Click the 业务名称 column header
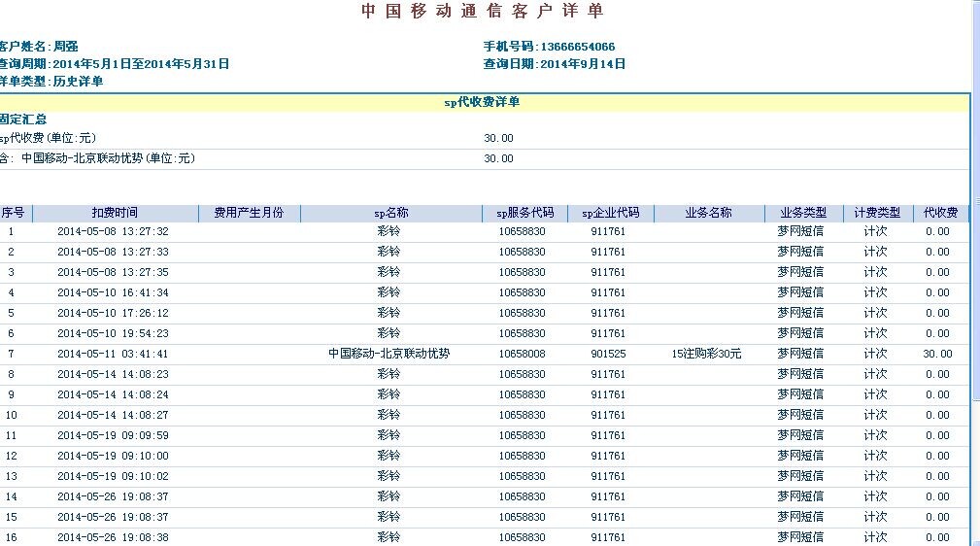Image resolution: width=980 pixels, height=546 pixels. click(709, 214)
